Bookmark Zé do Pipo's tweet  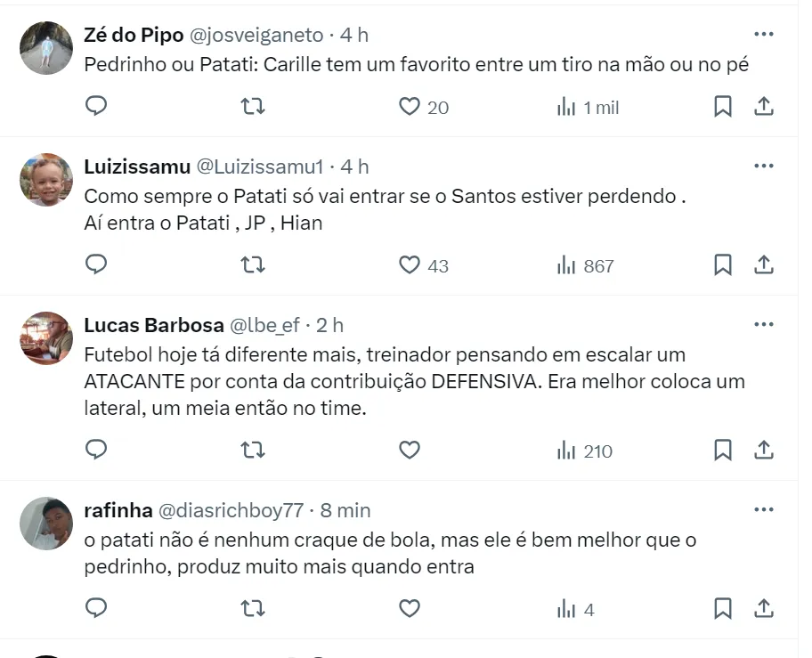pos(723,107)
